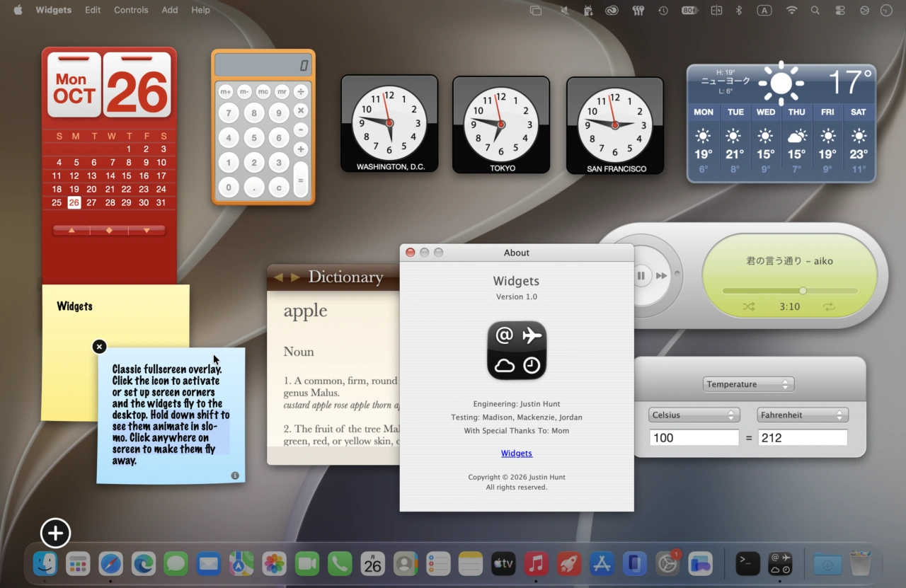Select date 15 in the calendar widget
The height and width of the screenshot is (588, 906).
pos(127,175)
